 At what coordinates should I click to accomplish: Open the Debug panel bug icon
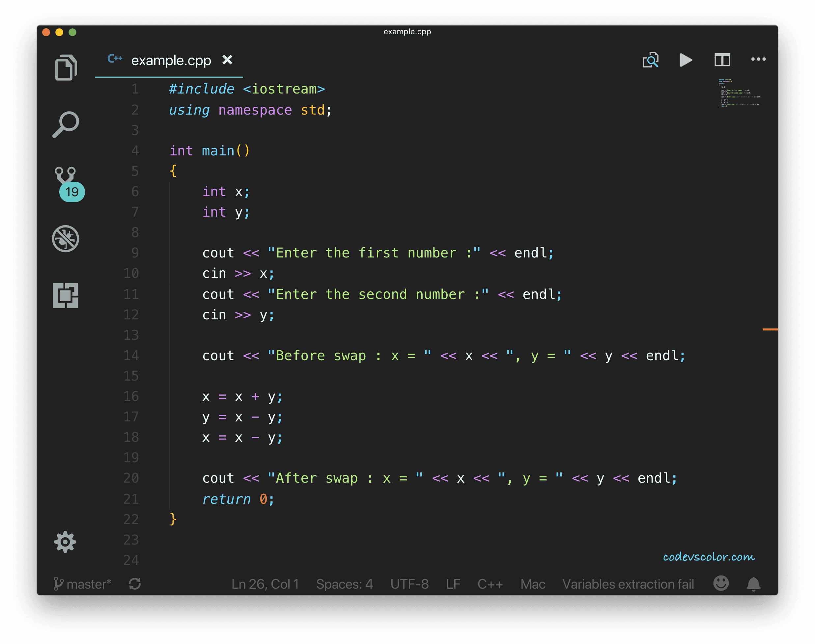point(66,239)
